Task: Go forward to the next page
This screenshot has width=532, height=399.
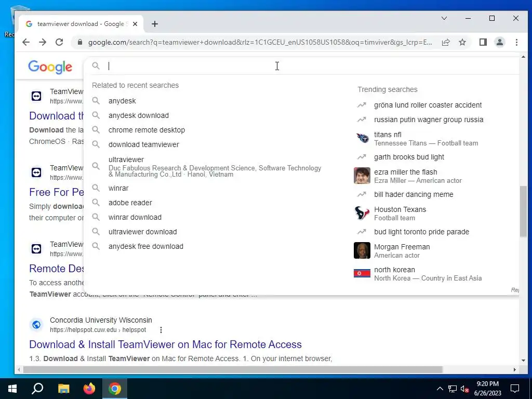Action: (43, 42)
